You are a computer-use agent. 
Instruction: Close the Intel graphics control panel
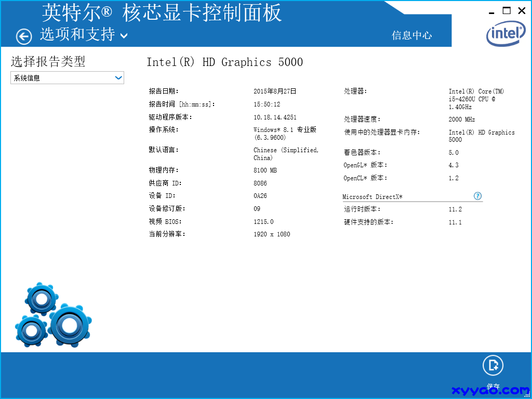click(x=522, y=10)
